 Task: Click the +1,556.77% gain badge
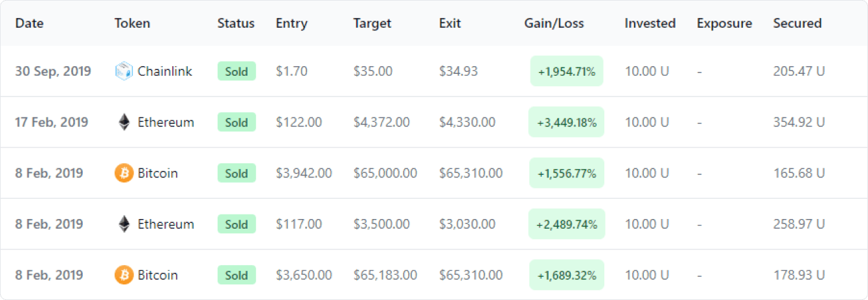pyautogui.click(x=567, y=173)
